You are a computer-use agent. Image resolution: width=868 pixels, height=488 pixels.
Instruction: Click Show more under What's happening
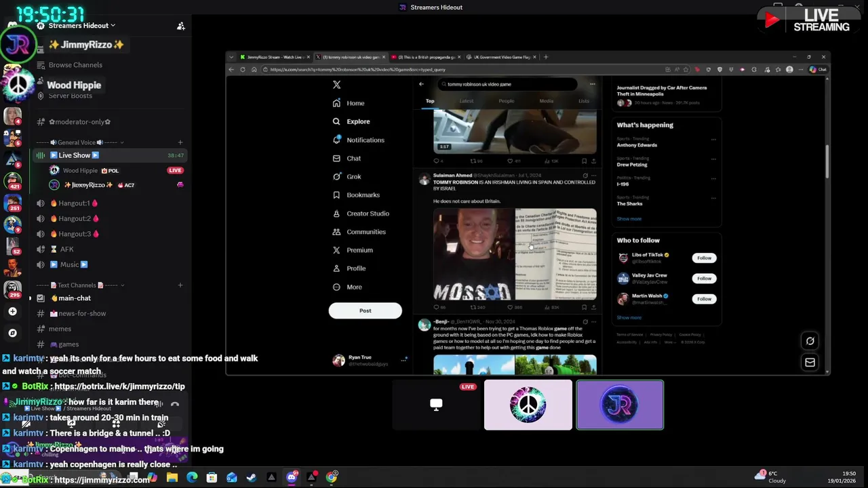click(x=629, y=219)
